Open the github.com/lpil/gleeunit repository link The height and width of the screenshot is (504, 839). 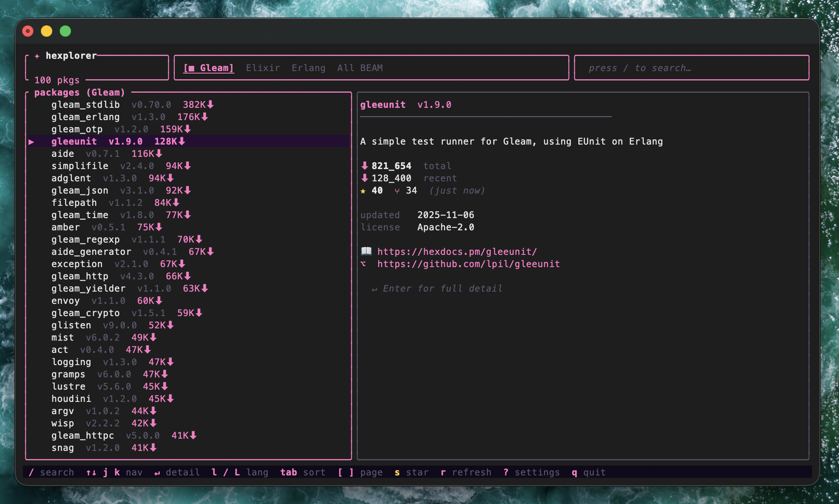point(469,264)
